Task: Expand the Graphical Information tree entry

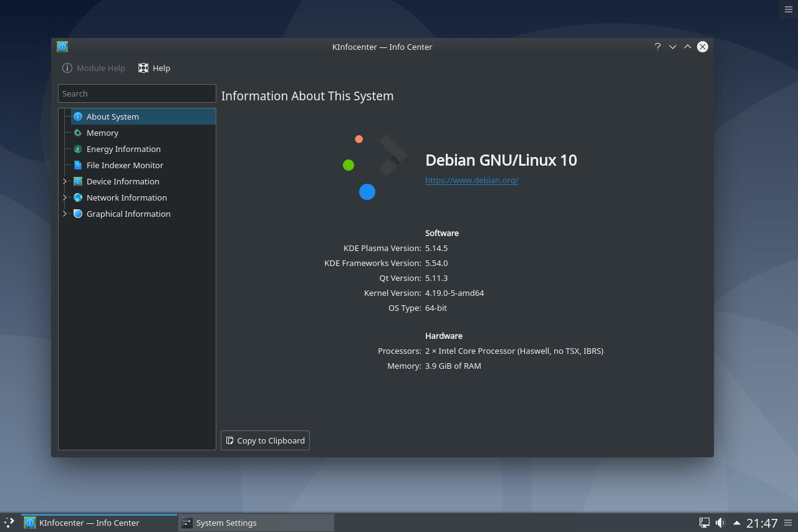Action: [64, 214]
